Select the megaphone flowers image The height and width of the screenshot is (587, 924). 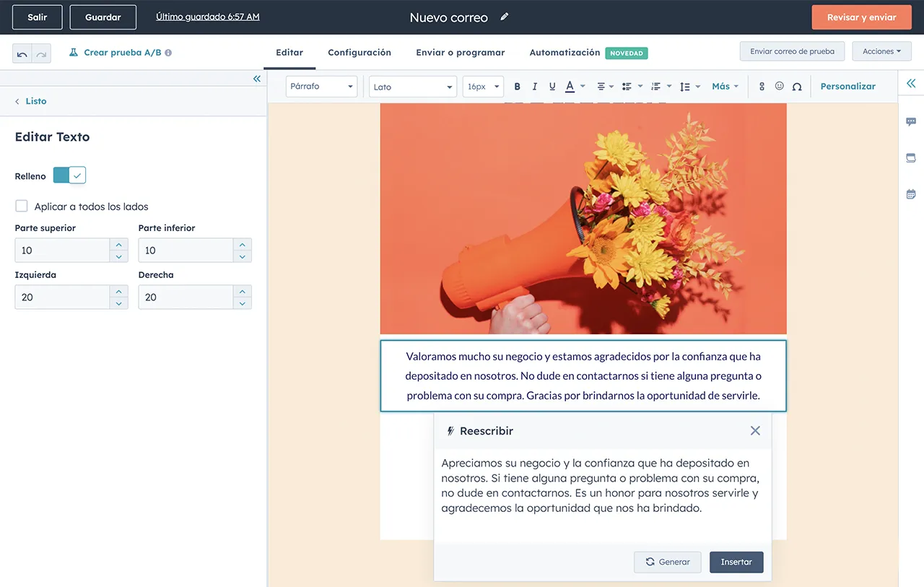(x=583, y=218)
